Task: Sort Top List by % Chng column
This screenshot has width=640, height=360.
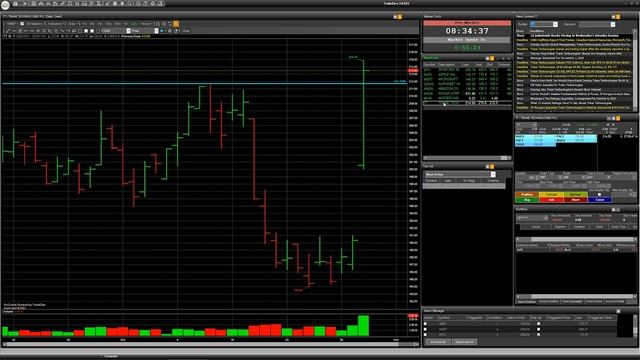Action: [x=468, y=180]
